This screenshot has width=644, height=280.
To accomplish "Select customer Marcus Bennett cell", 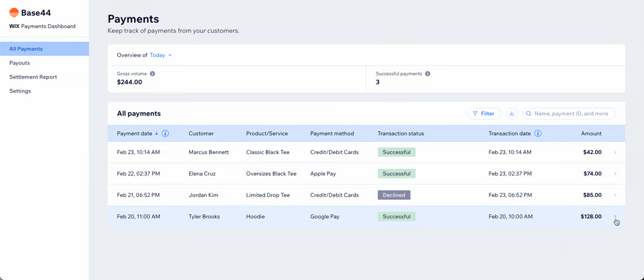I will coord(208,152).
